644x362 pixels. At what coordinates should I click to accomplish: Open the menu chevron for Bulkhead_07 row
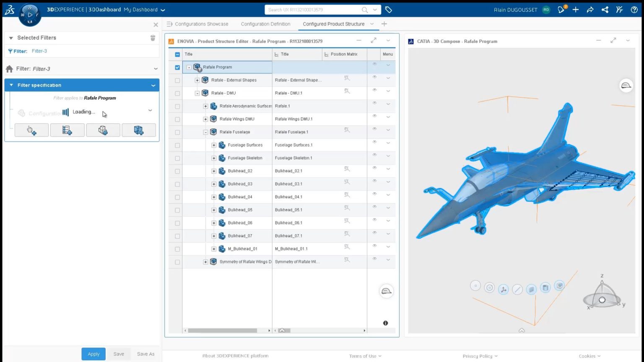coord(388,234)
